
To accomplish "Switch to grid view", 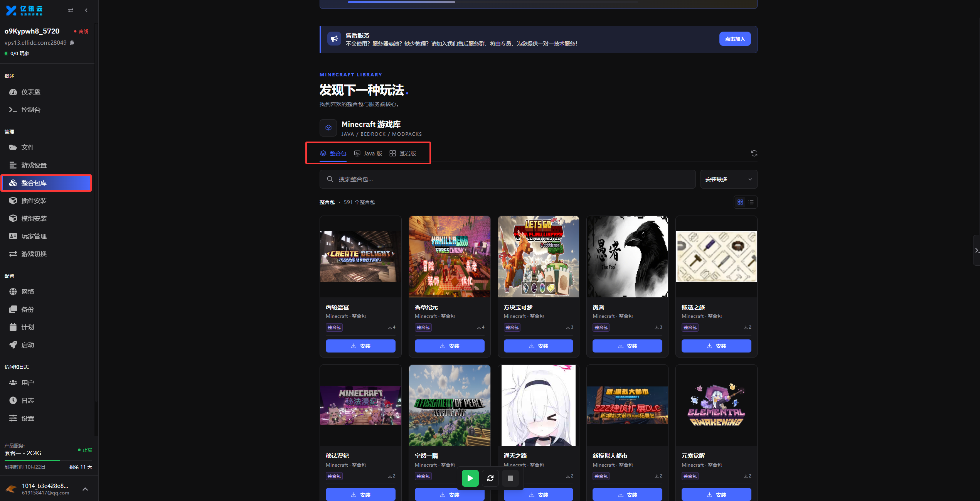I will [740, 202].
